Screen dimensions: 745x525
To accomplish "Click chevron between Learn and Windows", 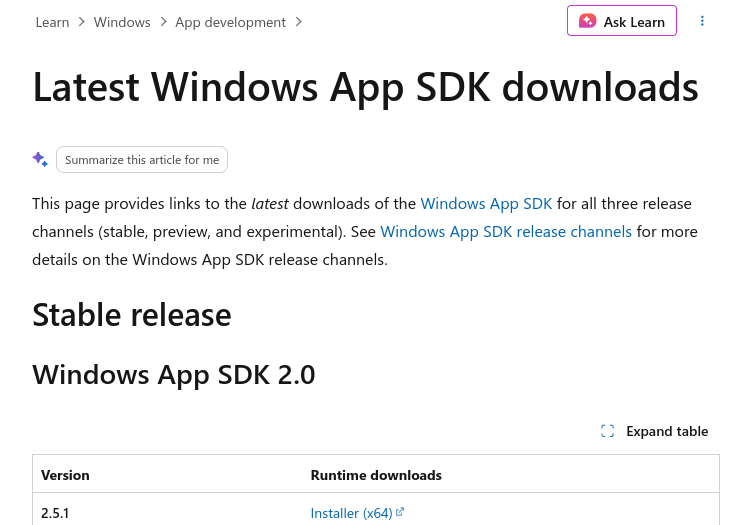I will coord(82,22).
